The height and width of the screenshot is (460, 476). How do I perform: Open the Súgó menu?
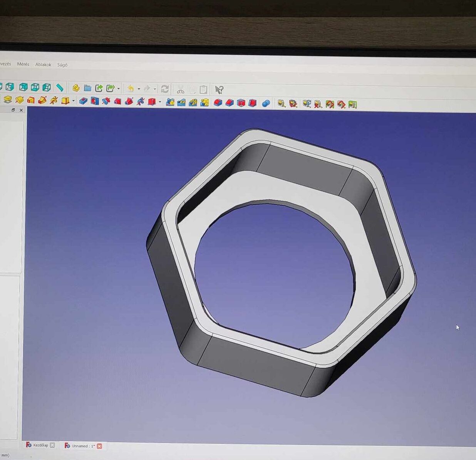pyautogui.click(x=62, y=65)
